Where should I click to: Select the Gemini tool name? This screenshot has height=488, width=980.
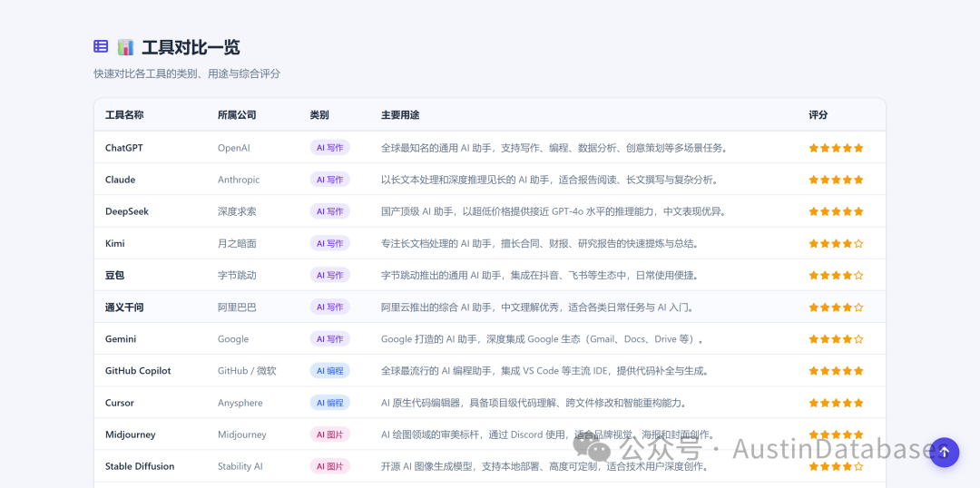(x=121, y=338)
